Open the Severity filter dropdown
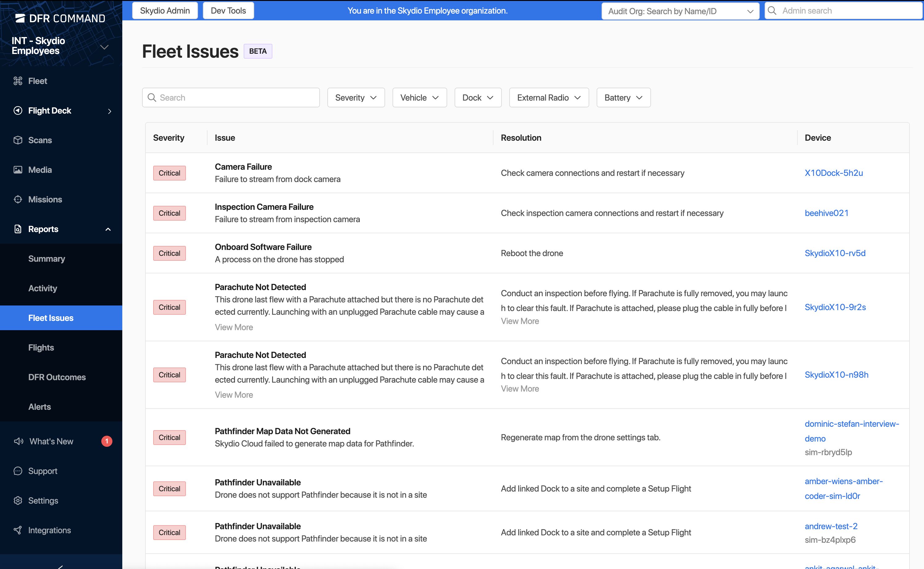 (x=356, y=98)
